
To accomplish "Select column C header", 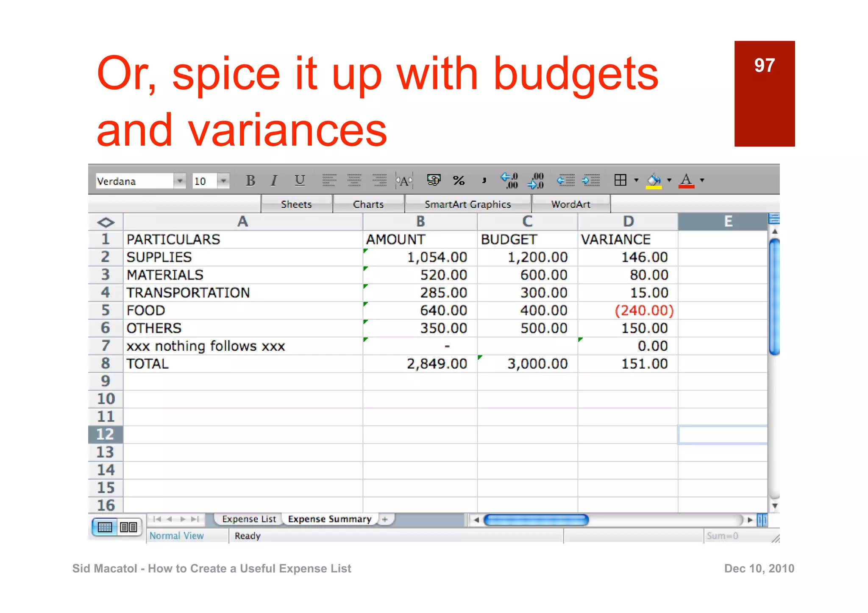I will pyautogui.click(x=527, y=222).
